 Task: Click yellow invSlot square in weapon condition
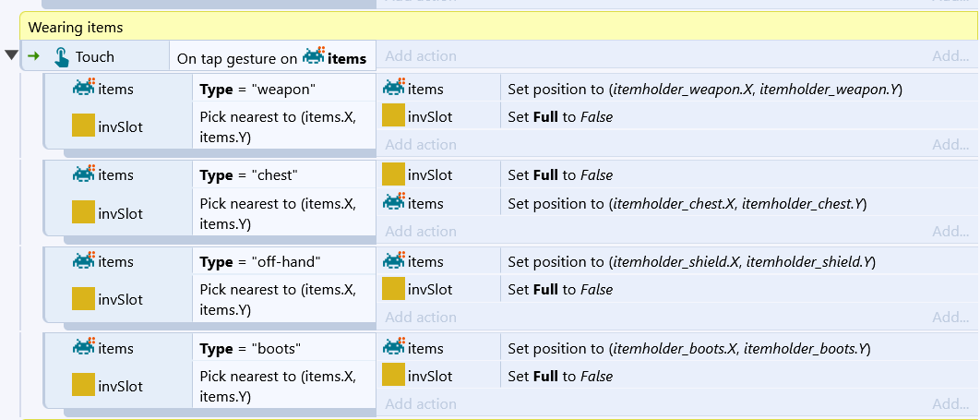83,125
